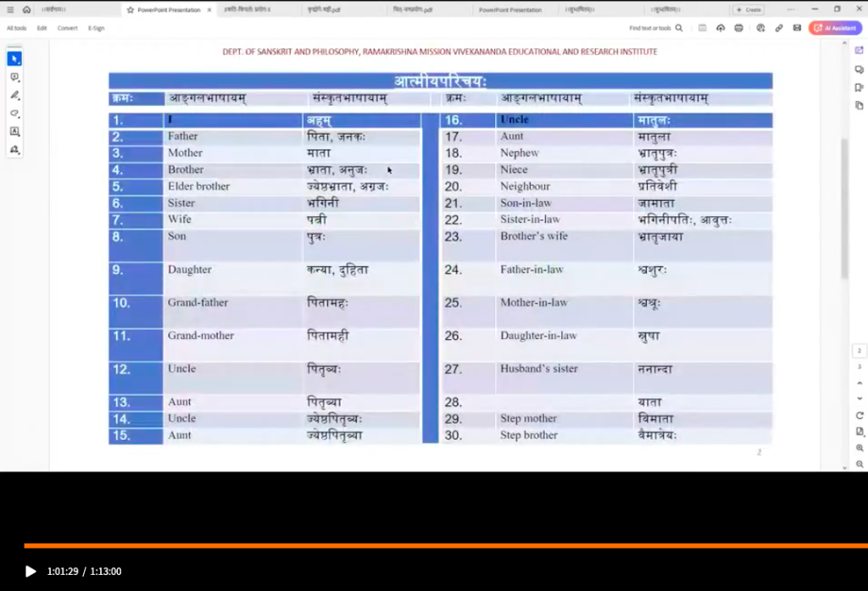
Task: Click the rotate page icon
Action: (860, 415)
